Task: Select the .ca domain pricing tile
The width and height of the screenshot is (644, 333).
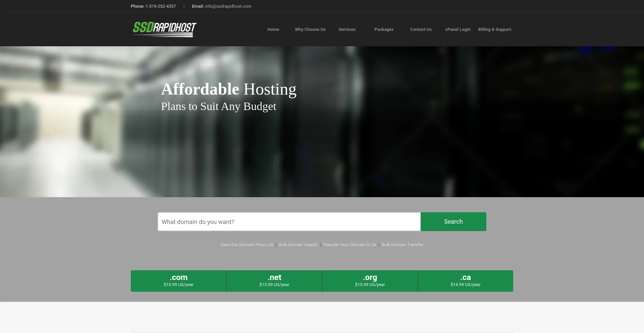Action: coord(465,281)
